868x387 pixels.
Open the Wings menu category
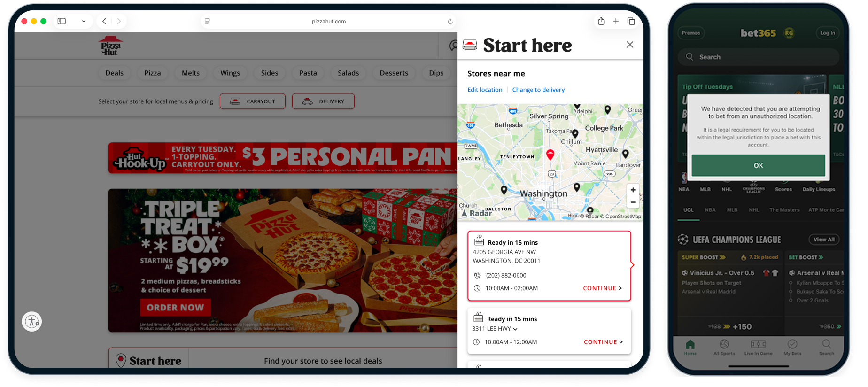pos(230,73)
